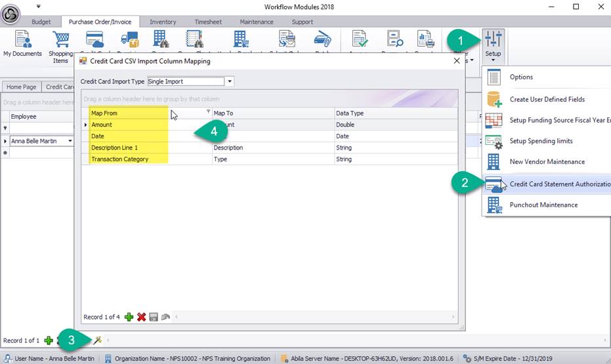The image size is (611, 364).
Task: Switch to the Inventory ribbon tab
Action: pos(163,22)
